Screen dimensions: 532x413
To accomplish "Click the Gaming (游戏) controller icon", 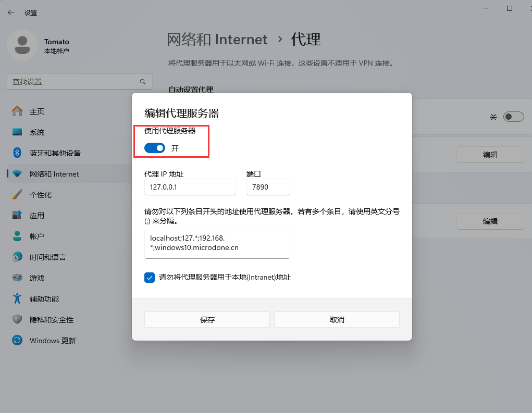I will (17, 278).
